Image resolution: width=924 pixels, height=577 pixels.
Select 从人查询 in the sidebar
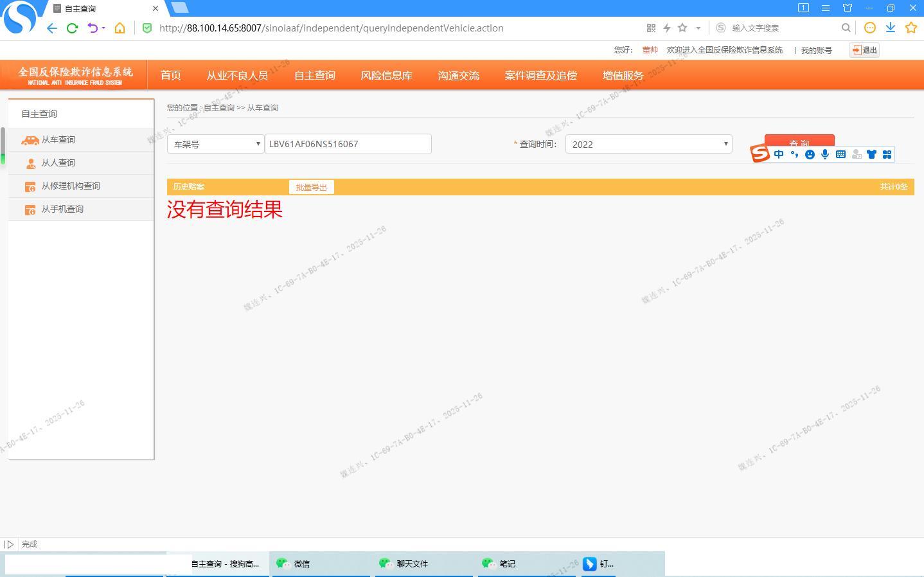(x=58, y=163)
